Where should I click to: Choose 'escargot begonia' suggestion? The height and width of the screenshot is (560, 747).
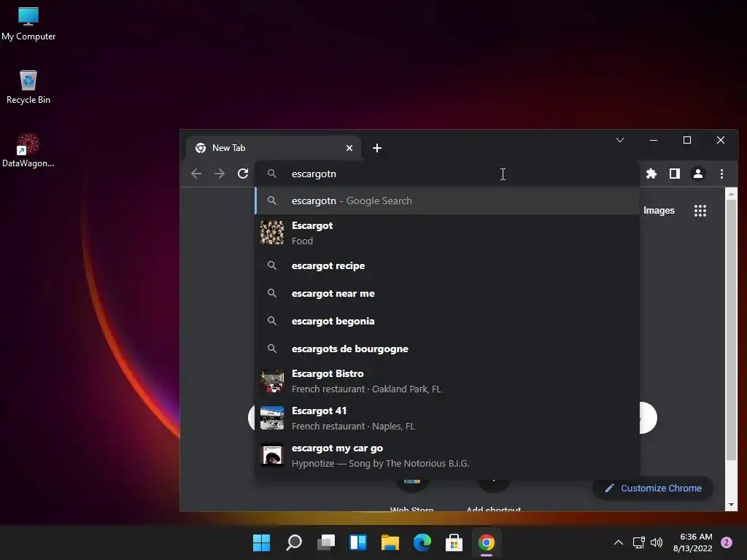pos(448,321)
